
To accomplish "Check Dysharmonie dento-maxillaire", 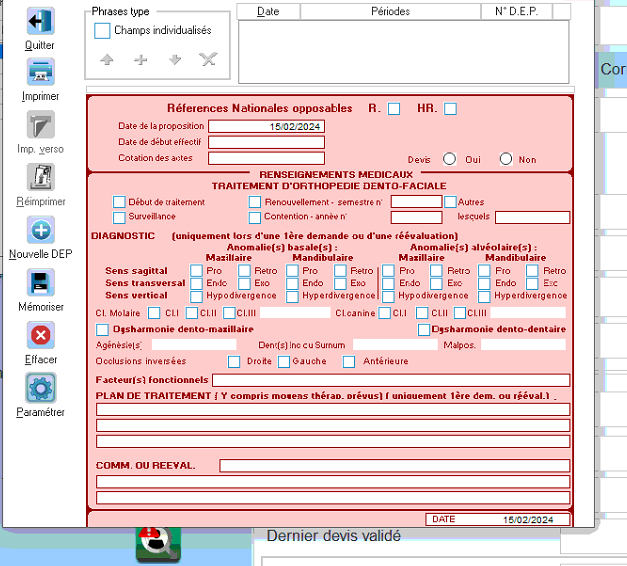I will click(102, 330).
